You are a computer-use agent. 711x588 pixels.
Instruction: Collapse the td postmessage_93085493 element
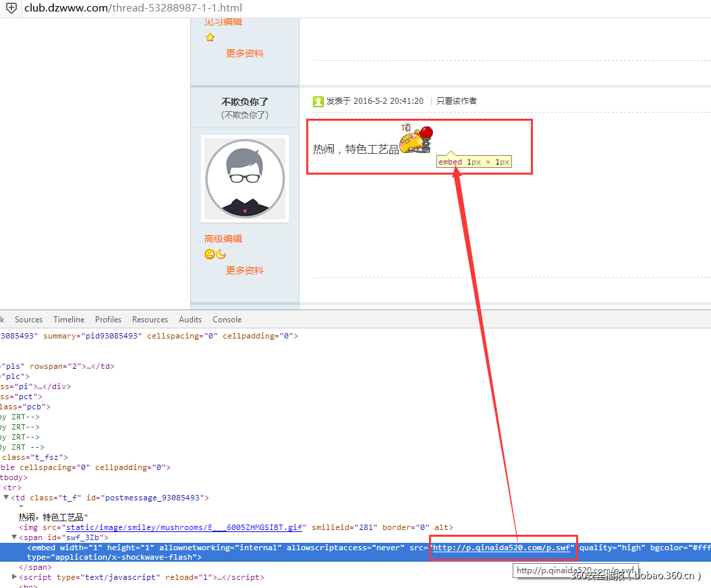pyautogui.click(x=5, y=497)
